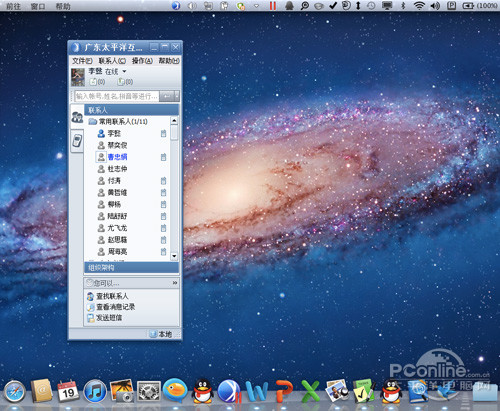The image size is (500, 411).
Task: Click the 本地 status bar button
Action: (x=162, y=334)
